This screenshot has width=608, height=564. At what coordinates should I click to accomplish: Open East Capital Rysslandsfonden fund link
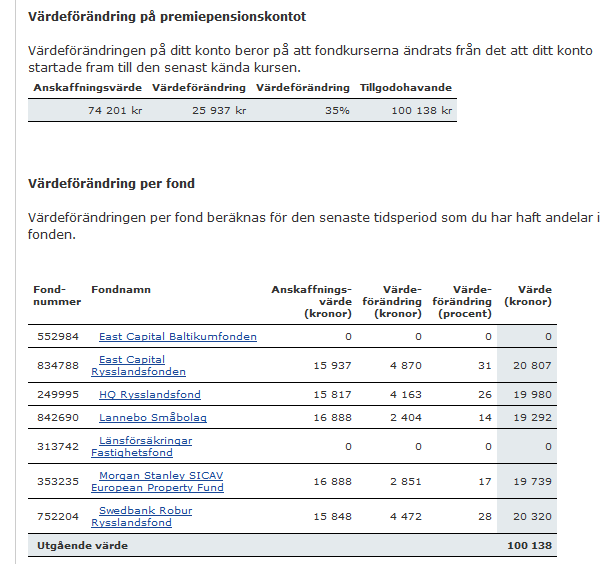coord(138,366)
